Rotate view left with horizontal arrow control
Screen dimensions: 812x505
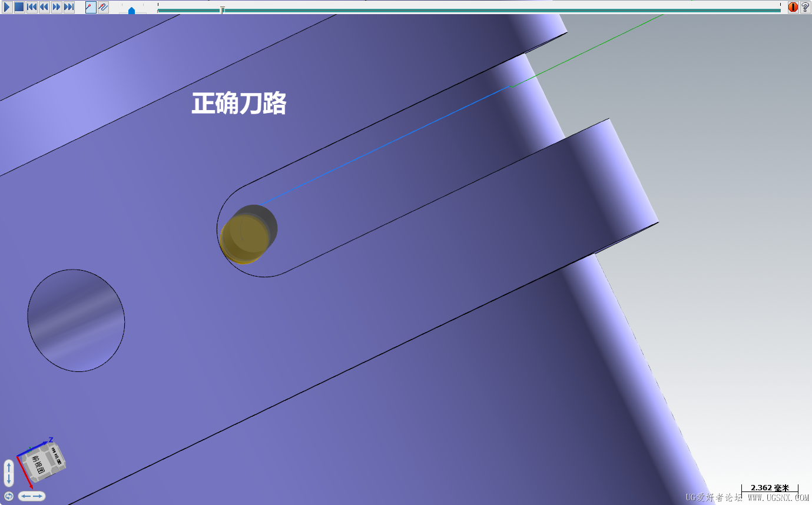click(x=25, y=496)
